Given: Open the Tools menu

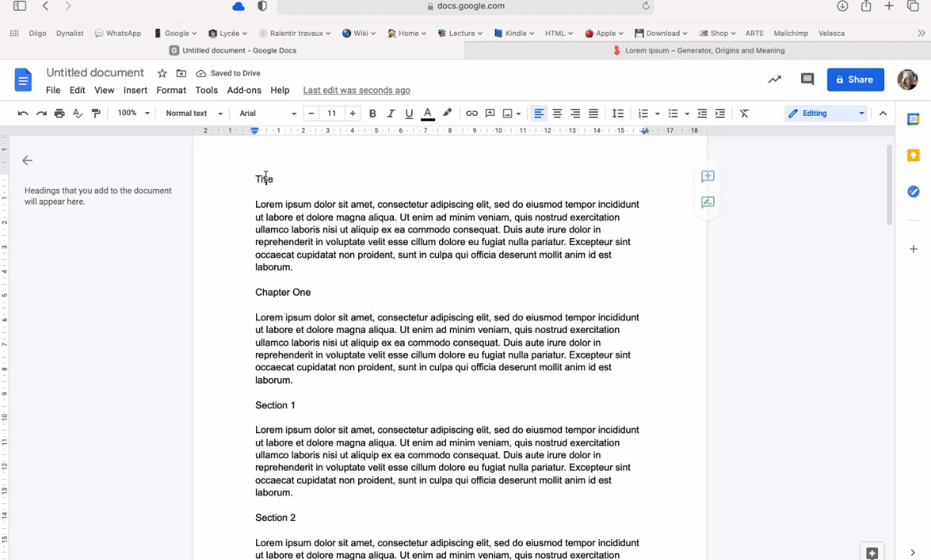Looking at the screenshot, I should point(206,90).
